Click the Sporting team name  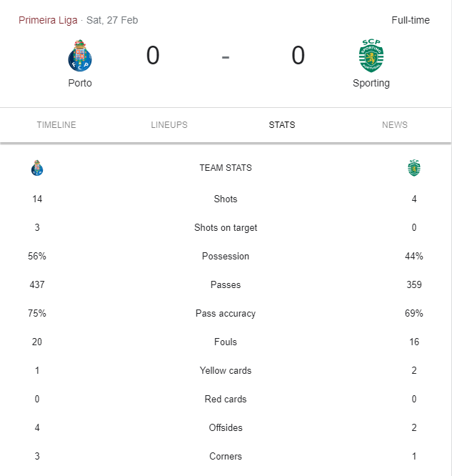371,83
